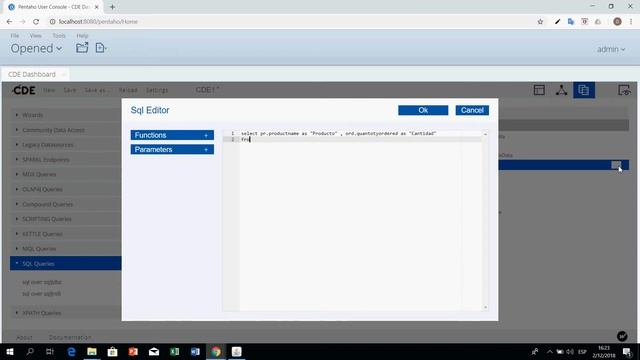Select line 1 of the SQL query
Viewport: 640px width, 360px height.
pos(338,133)
